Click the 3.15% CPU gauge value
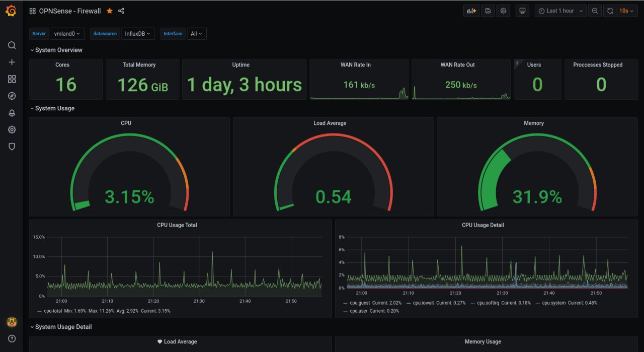Screen dimensions: 644x352 tap(129, 196)
